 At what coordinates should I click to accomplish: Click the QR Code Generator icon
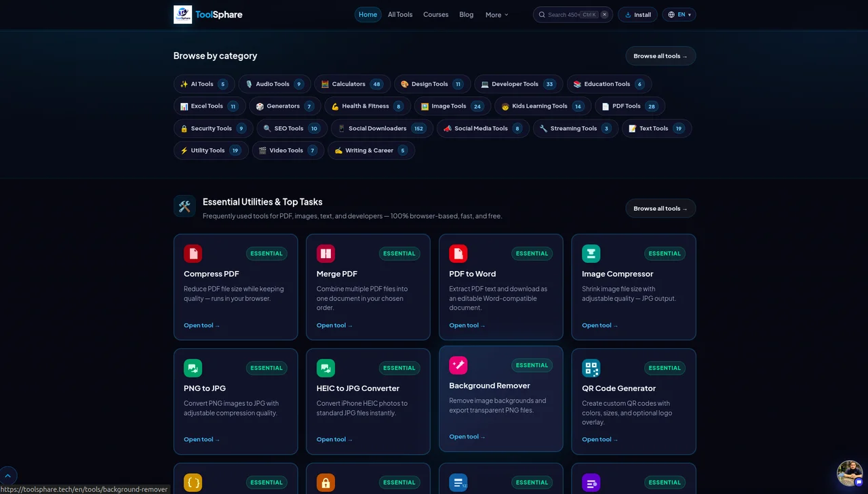[x=591, y=368]
